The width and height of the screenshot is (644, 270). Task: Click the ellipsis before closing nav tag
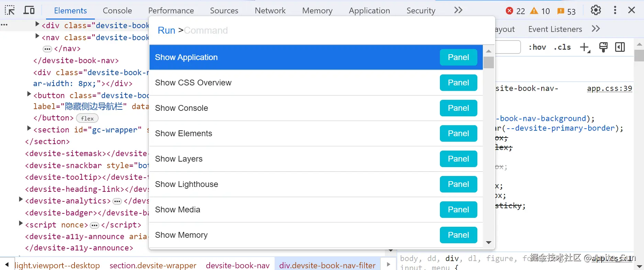[47, 49]
